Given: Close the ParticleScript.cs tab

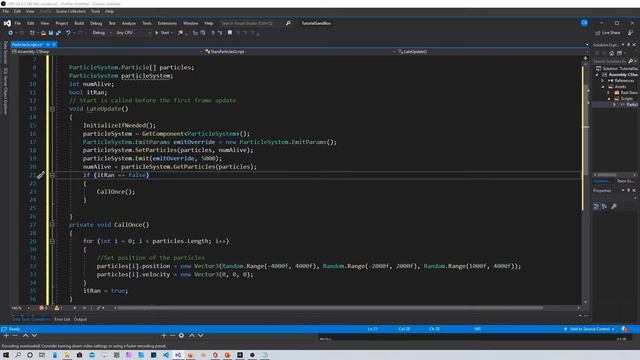Looking at the screenshot, I should (x=54, y=44).
